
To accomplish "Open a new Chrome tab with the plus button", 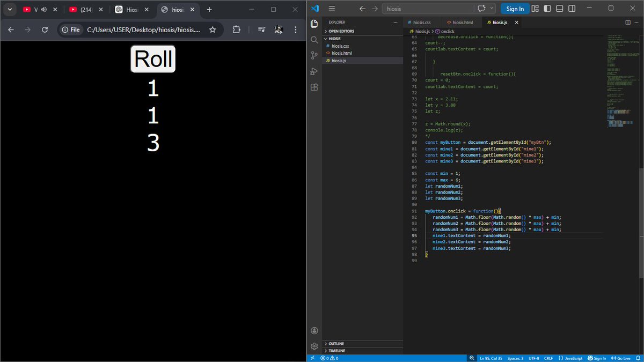I will tap(209, 10).
